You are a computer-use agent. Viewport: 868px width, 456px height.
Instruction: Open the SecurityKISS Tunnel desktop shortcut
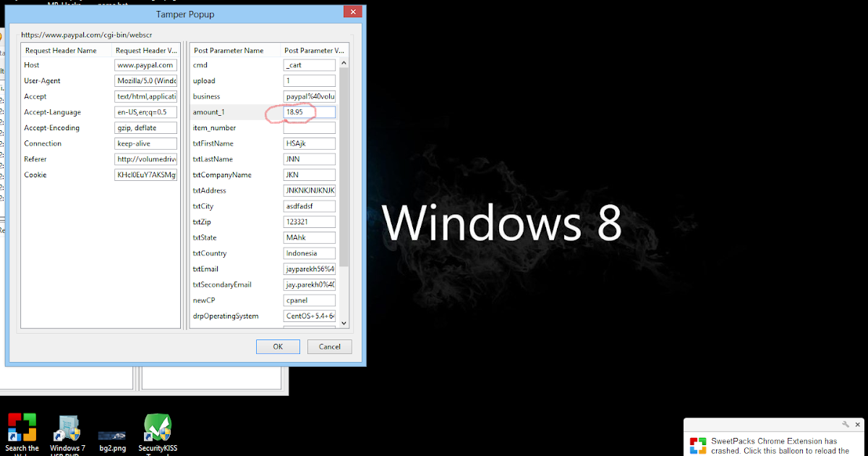(158, 434)
